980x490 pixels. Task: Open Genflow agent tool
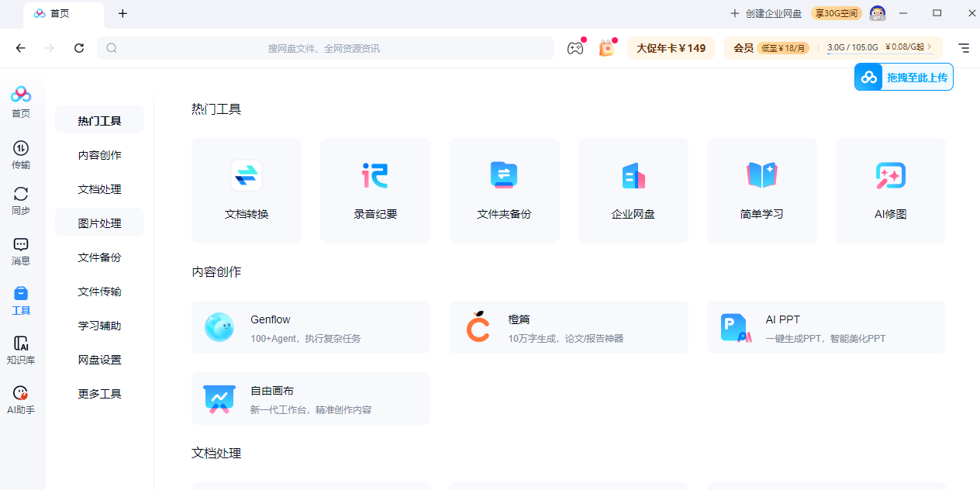click(x=311, y=327)
